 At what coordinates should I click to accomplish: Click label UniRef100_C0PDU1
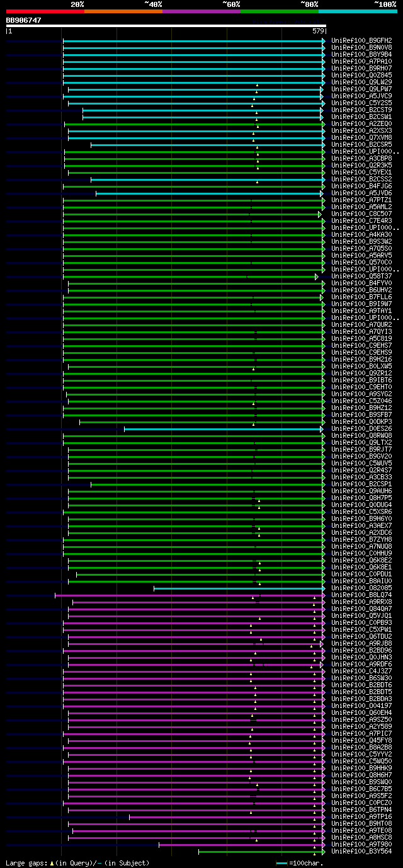(361, 574)
